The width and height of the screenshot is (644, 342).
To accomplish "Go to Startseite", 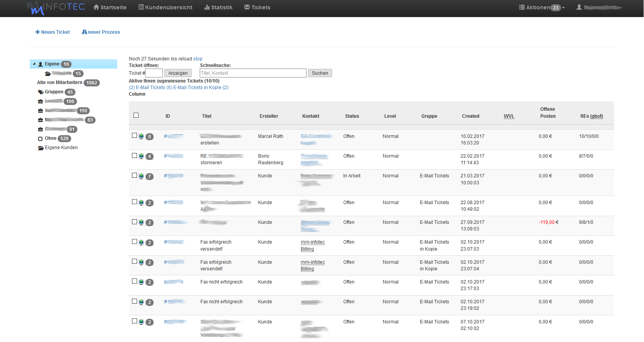I will coord(110,7).
